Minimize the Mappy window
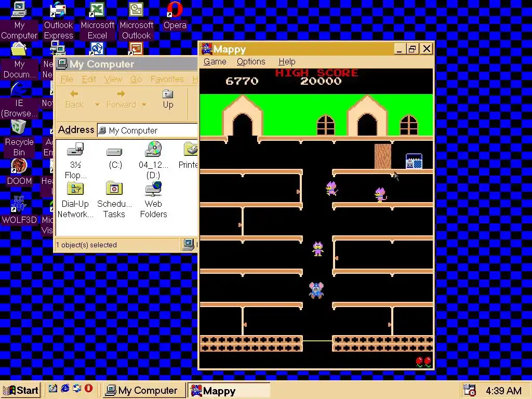This screenshot has height=399, width=532. [x=400, y=49]
